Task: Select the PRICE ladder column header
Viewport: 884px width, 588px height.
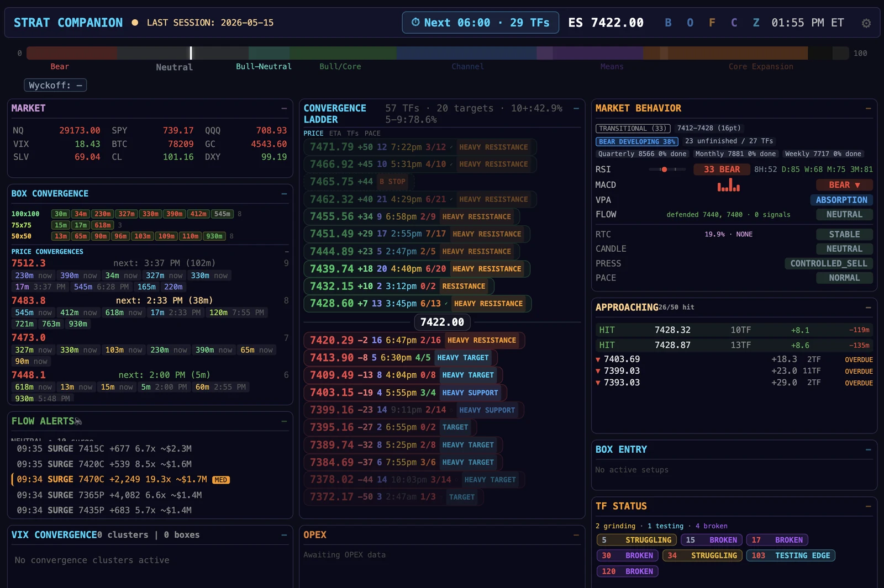Action: click(x=313, y=134)
